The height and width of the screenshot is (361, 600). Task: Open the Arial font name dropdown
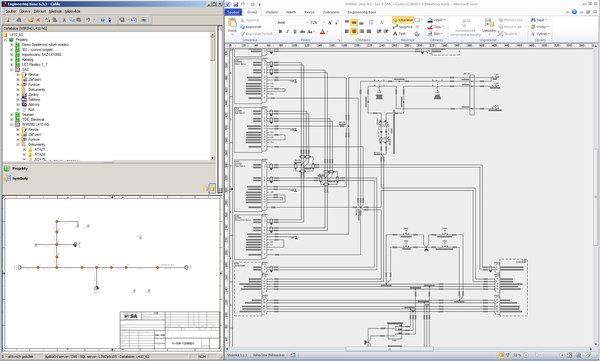[x=293, y=23]
